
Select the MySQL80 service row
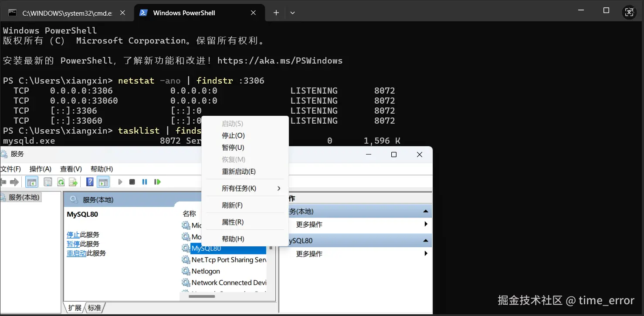tap(224, 249)
